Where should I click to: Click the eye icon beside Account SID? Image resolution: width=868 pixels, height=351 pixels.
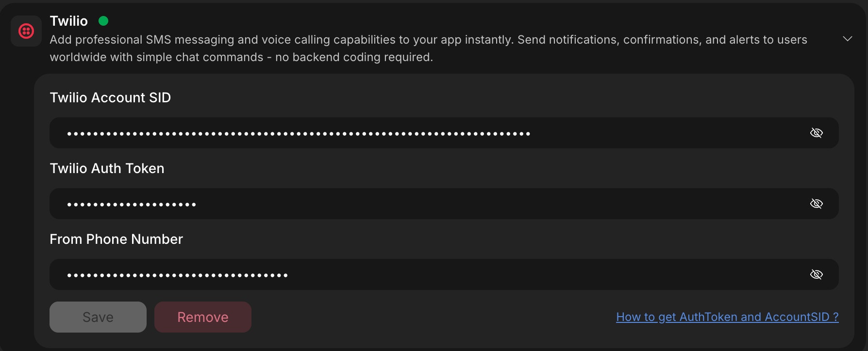point(817,132)
